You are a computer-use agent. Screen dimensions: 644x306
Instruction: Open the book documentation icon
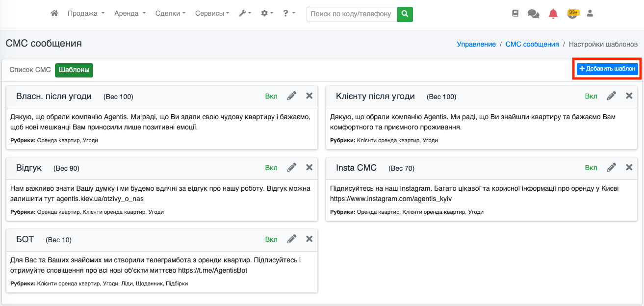[x=515, y=14]
